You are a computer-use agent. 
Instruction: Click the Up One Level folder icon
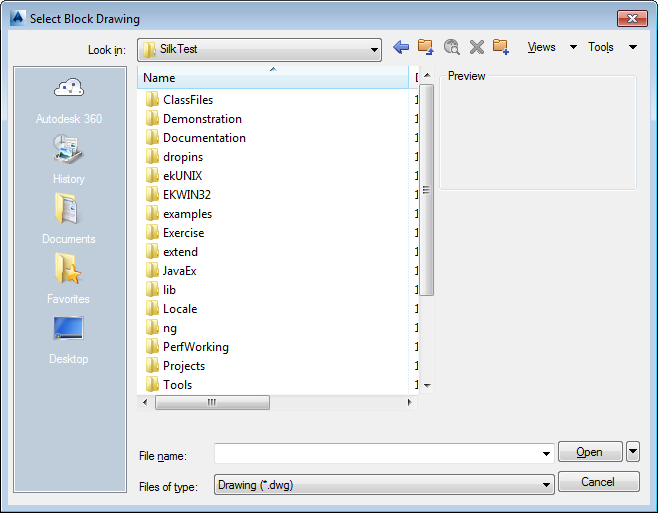click(426, 47)
